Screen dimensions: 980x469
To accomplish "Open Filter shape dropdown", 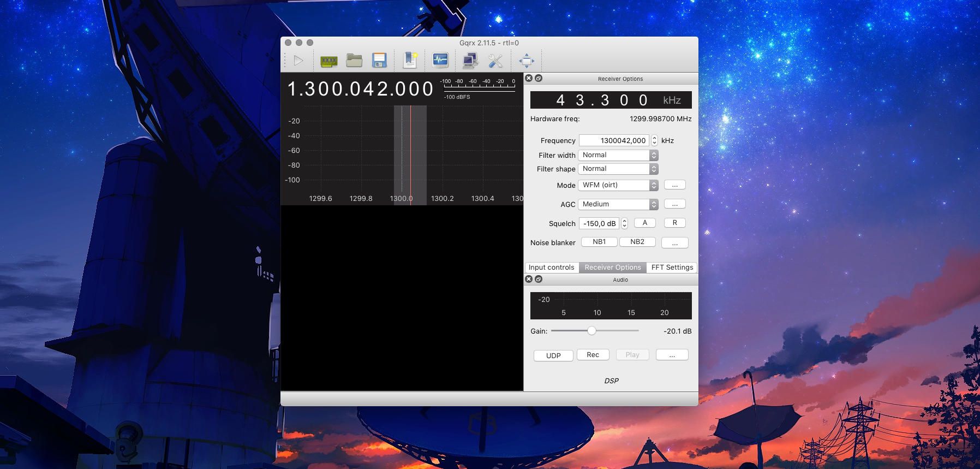I will pyautogui.click(x=618, y=169).
